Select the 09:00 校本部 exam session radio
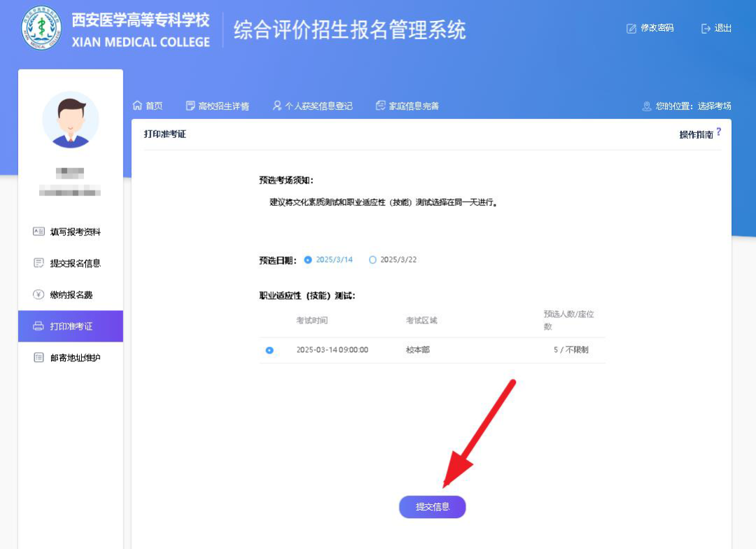The image size is (756, 549). [269, 350]
